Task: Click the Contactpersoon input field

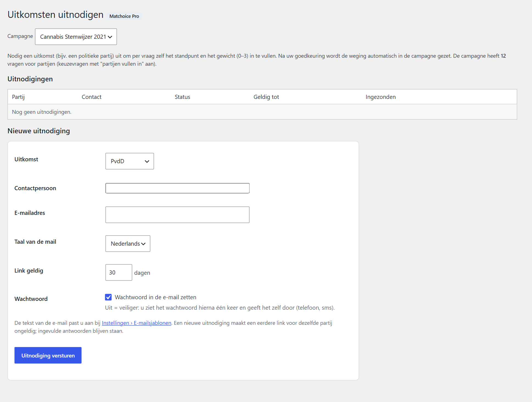Action: (177, 188)
